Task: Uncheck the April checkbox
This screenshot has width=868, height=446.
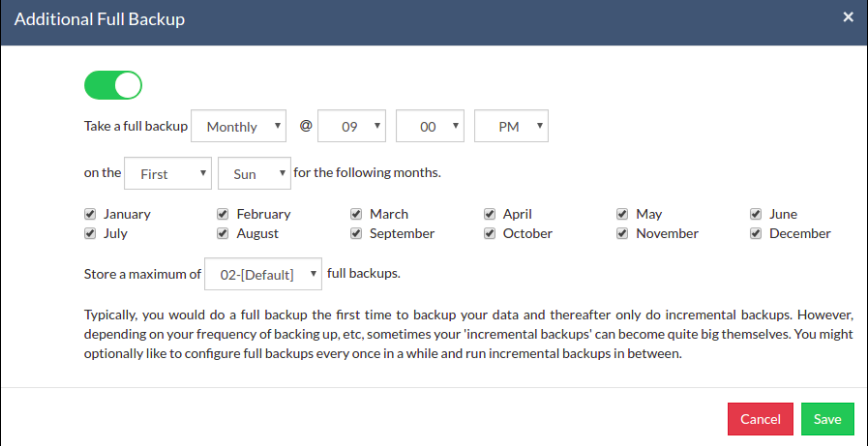Action: click(x=489, y=214)
